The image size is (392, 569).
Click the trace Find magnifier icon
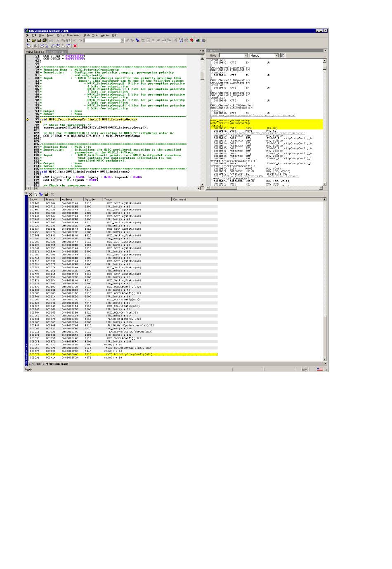pos(36,194)
